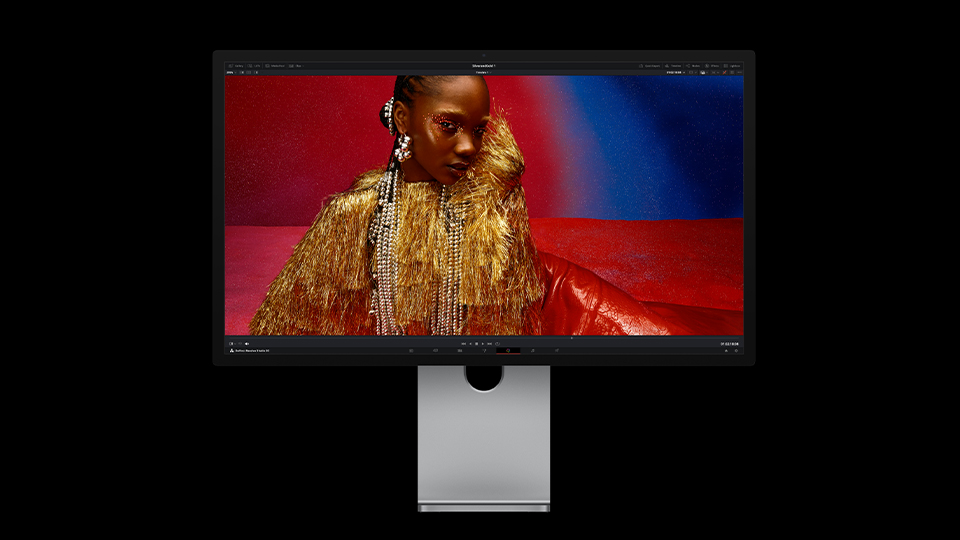Open Project Manager home icon
Screen dimensions: 960x540
pos(726,351)
